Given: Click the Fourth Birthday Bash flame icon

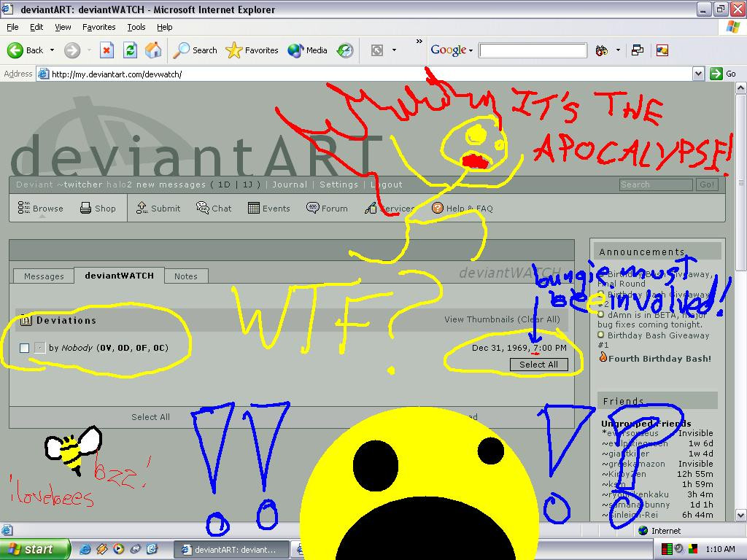Looking at the screenshot, I should tap(603, 357).
